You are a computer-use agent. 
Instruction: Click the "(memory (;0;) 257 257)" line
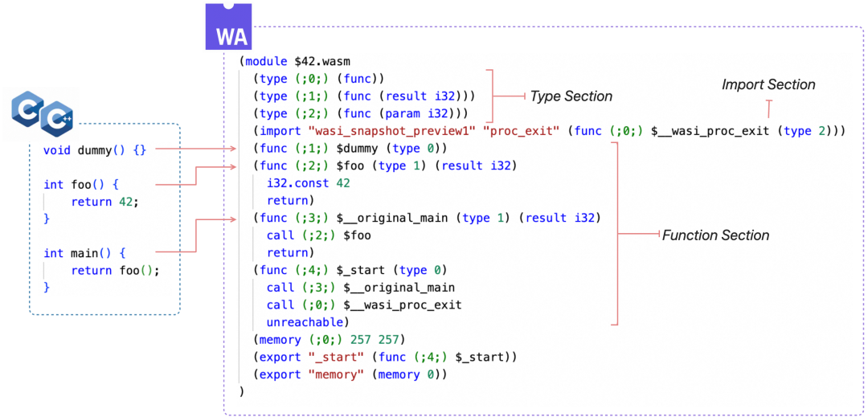click(x=330, y=340)
